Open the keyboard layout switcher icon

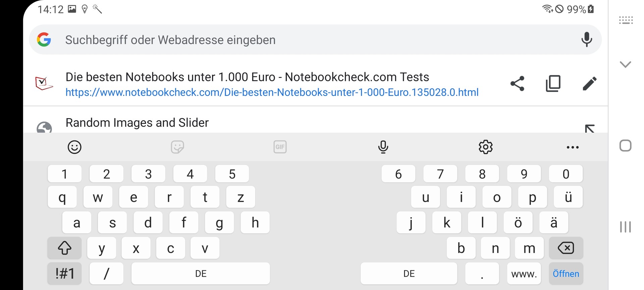coord(626,20)
